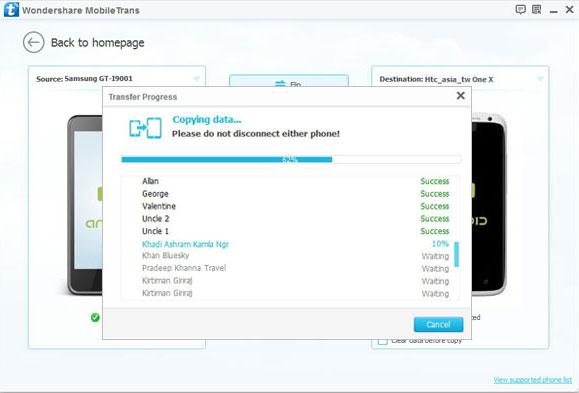Image resolution: width=579 pixels, height=393 pixels.
Task: Toggle Clear data before copy checkbox
Action: coord(383,341)
